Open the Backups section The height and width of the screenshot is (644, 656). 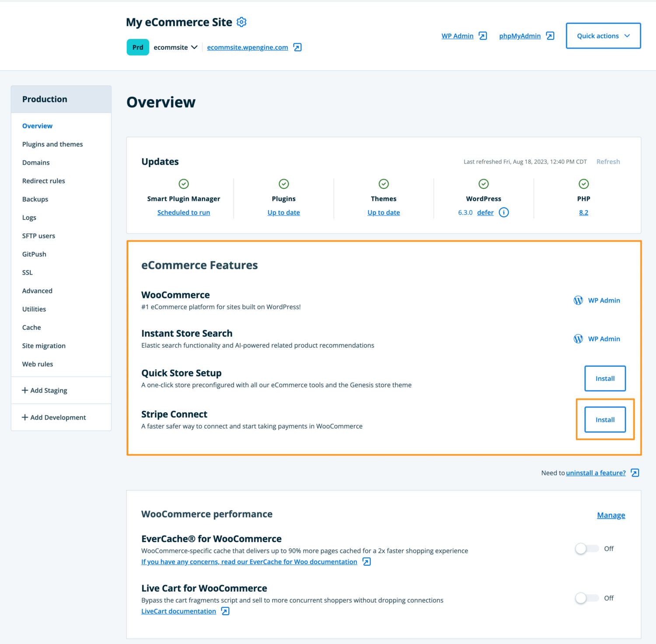click(x=35, y=199)
